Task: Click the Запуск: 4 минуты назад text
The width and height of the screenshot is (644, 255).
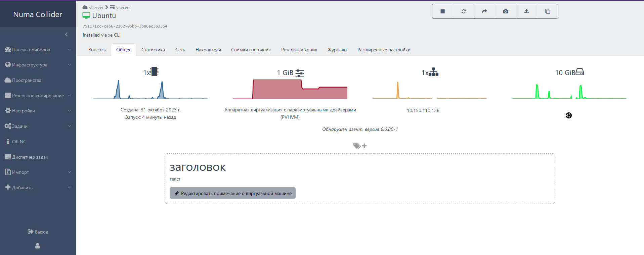Action: tap(151, 117)
